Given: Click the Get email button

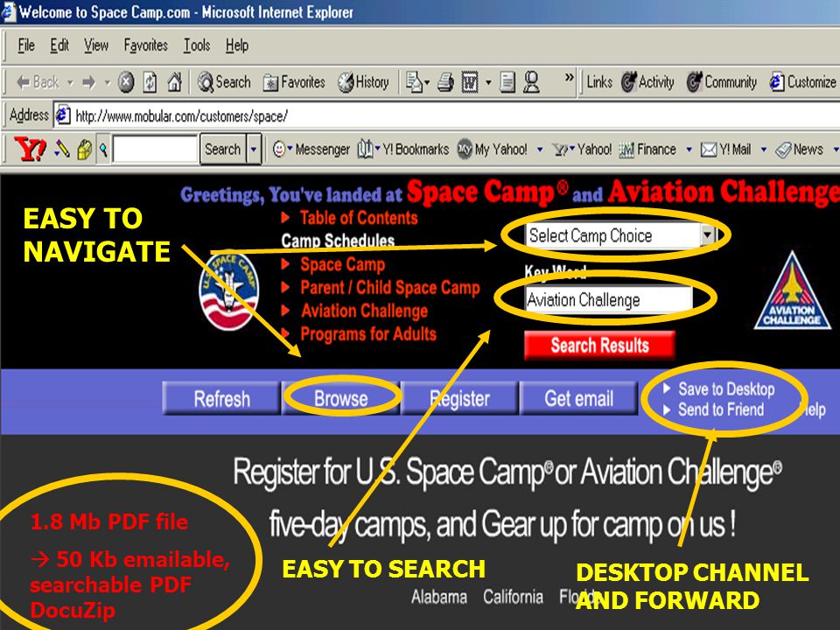Looking at the screenshot, I should [578, 399].
